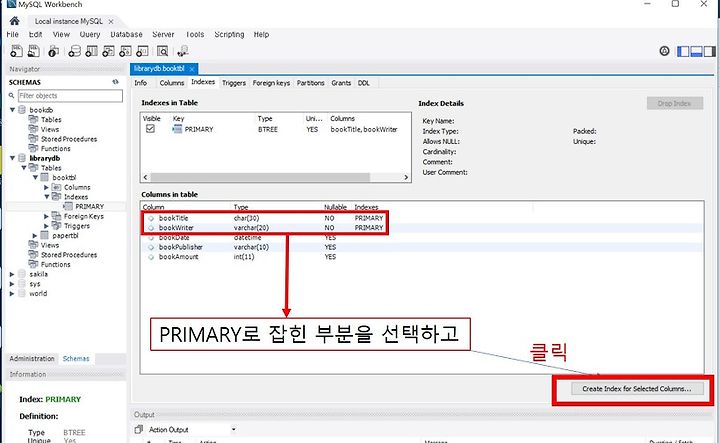This screenshot has height=443, width=720.
Task: Toggle the left sidebar panel visibility
Action: pos(683,51)
